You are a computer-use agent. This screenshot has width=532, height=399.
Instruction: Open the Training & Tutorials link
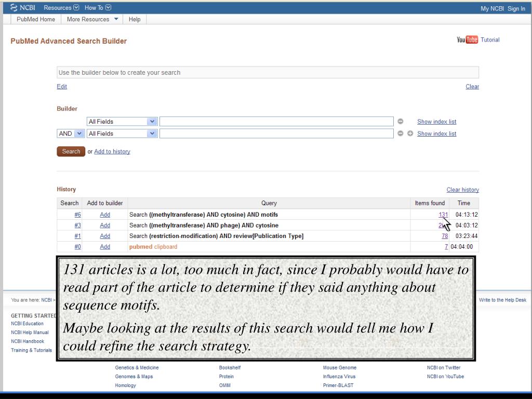31,350
